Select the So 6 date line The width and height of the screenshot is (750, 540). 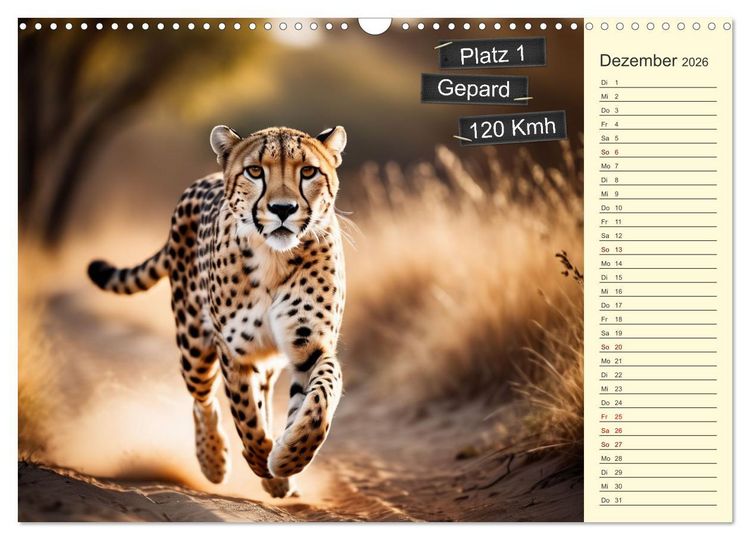coord(658,153)
